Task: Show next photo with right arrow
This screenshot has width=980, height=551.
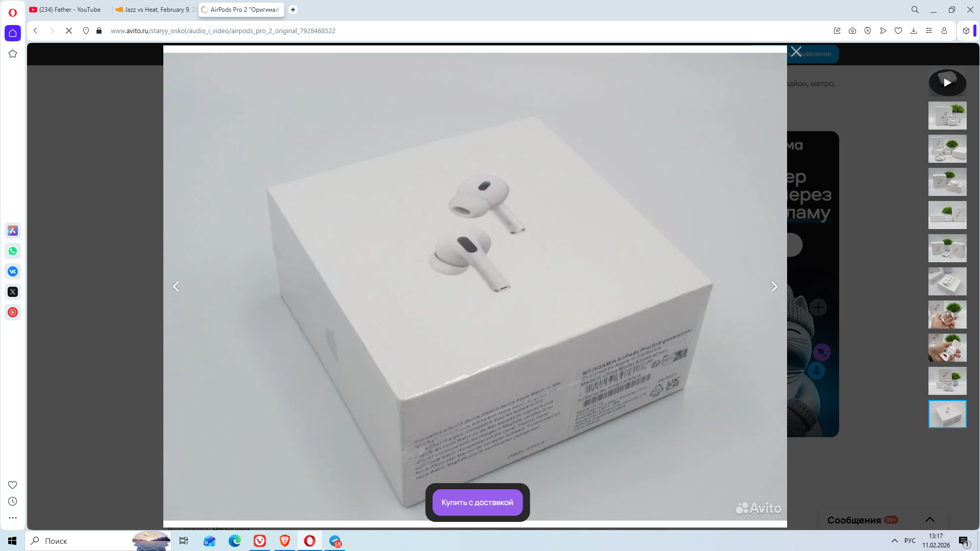Action: [774, 287]
